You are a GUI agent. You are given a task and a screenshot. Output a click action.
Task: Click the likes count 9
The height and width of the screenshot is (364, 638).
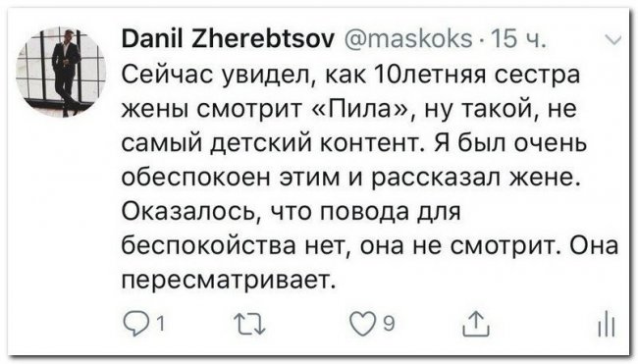pyautogui.click(x=389, y=324)
